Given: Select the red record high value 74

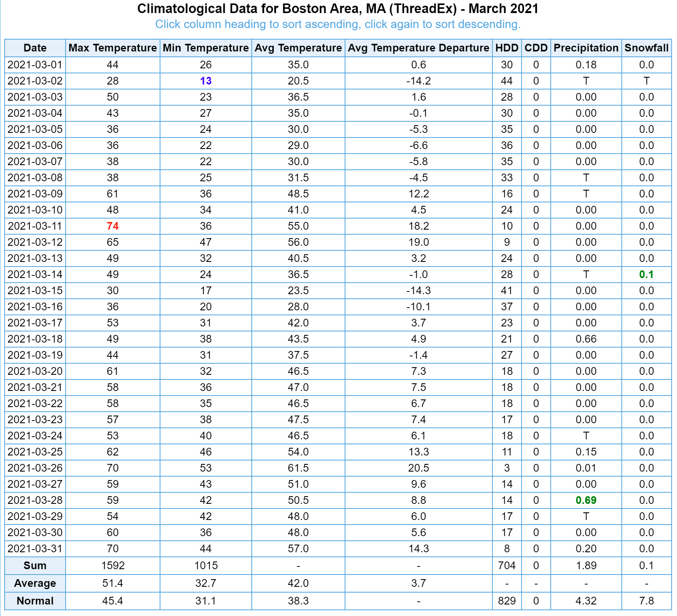Looking at the screenshot, I should pyautogui.click(x=112, y=226).
